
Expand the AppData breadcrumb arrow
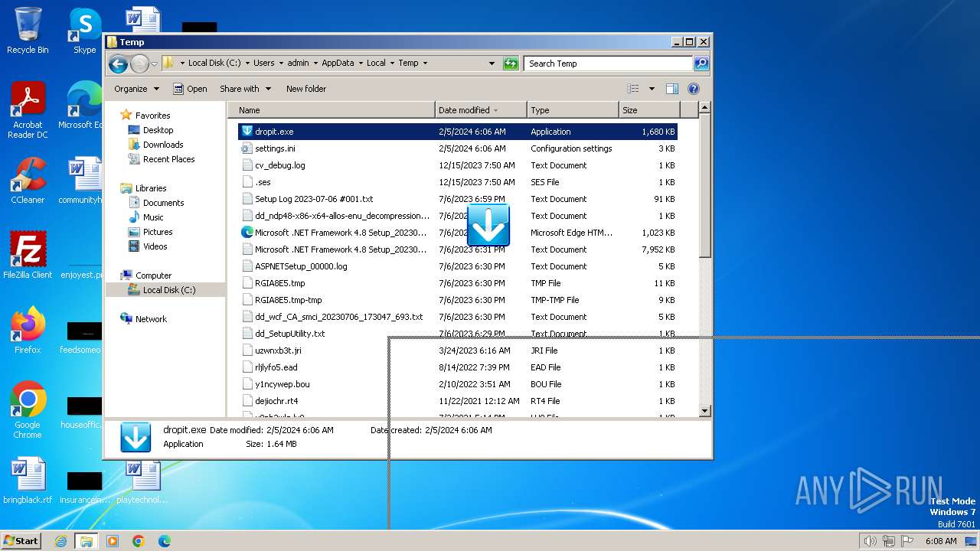coord(361,64)
